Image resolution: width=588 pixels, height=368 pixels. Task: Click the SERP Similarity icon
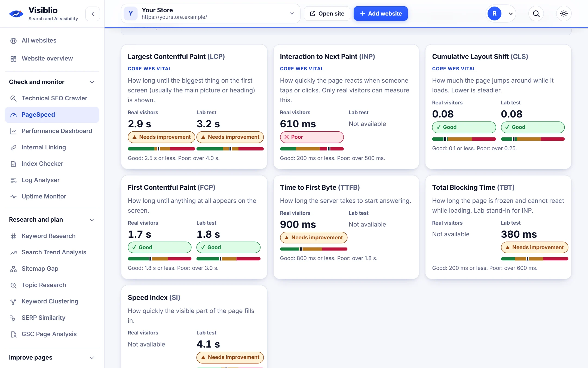(x=13, y=318)
